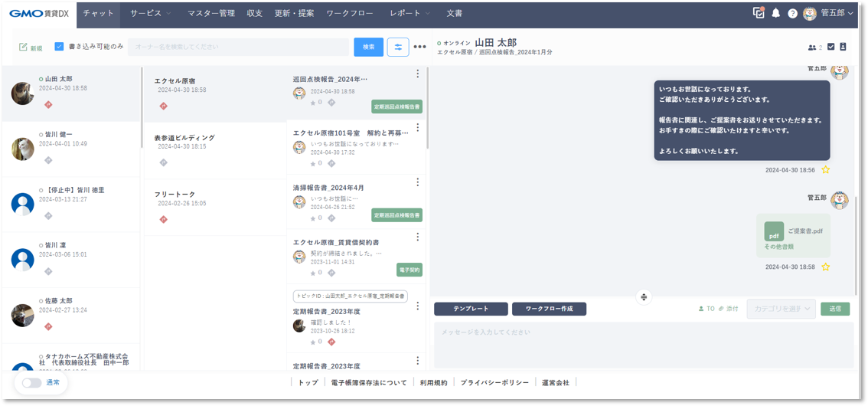Click the 管五郎 user avatar in header
Screen dimensions: 868x406
coord(810,13)
